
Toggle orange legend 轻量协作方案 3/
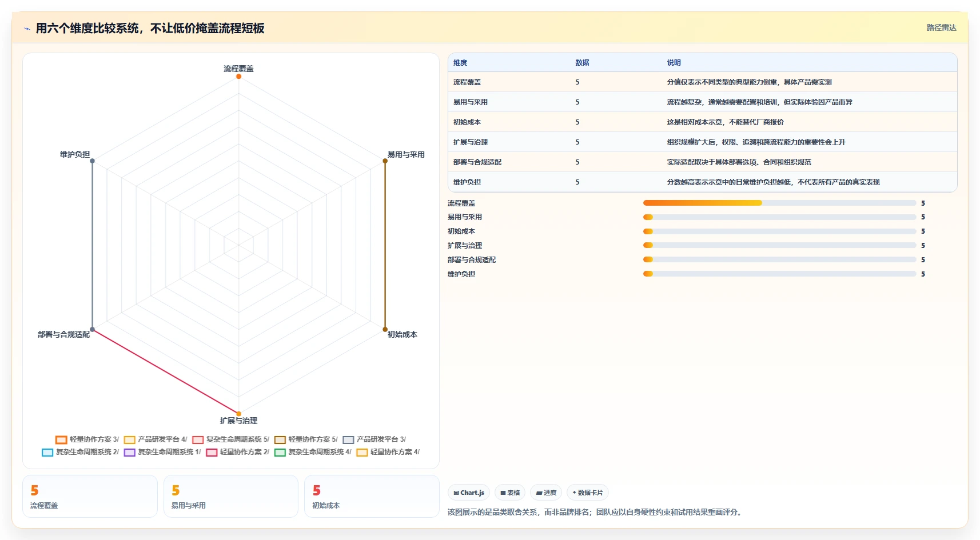coord(87,439)
